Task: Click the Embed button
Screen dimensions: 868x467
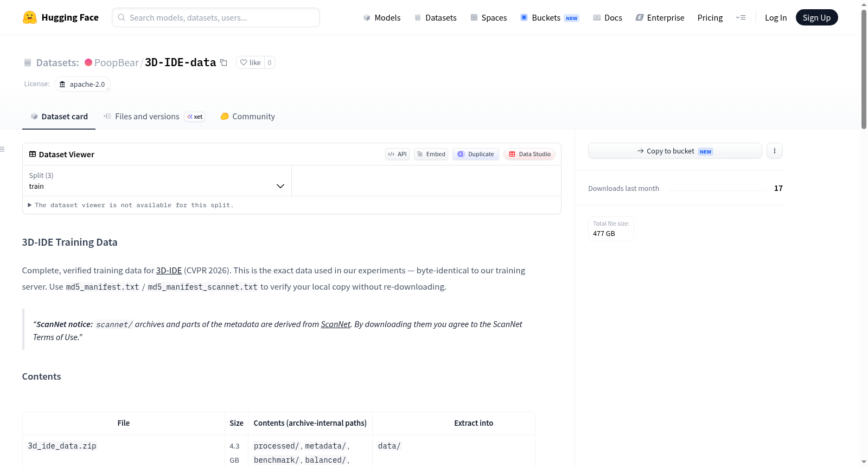Action: coord(431,154)
